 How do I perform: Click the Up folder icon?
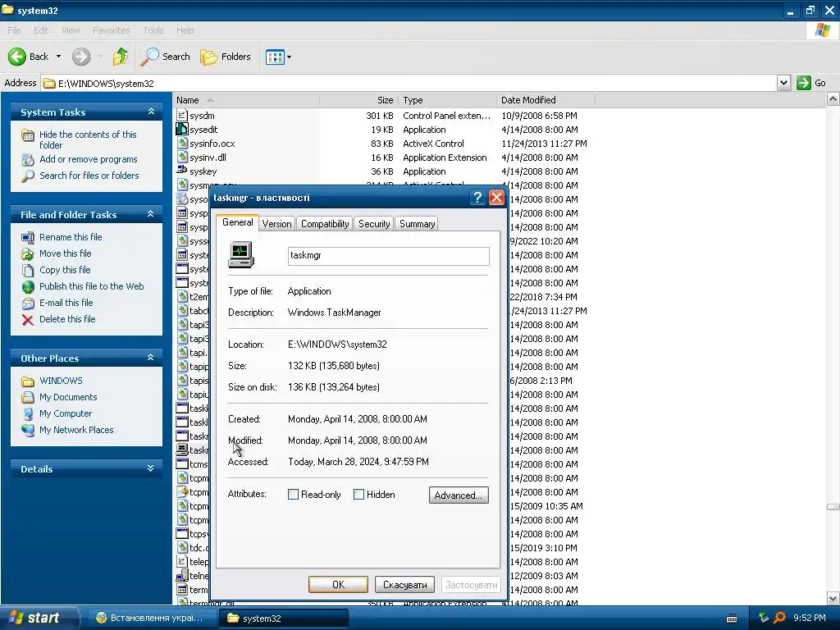tap(121, 57)
